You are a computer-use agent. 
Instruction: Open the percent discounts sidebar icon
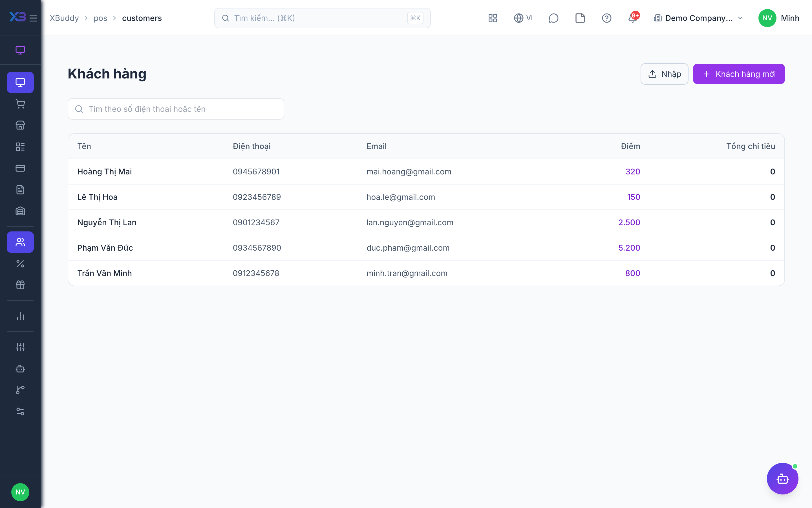(20, 264)
